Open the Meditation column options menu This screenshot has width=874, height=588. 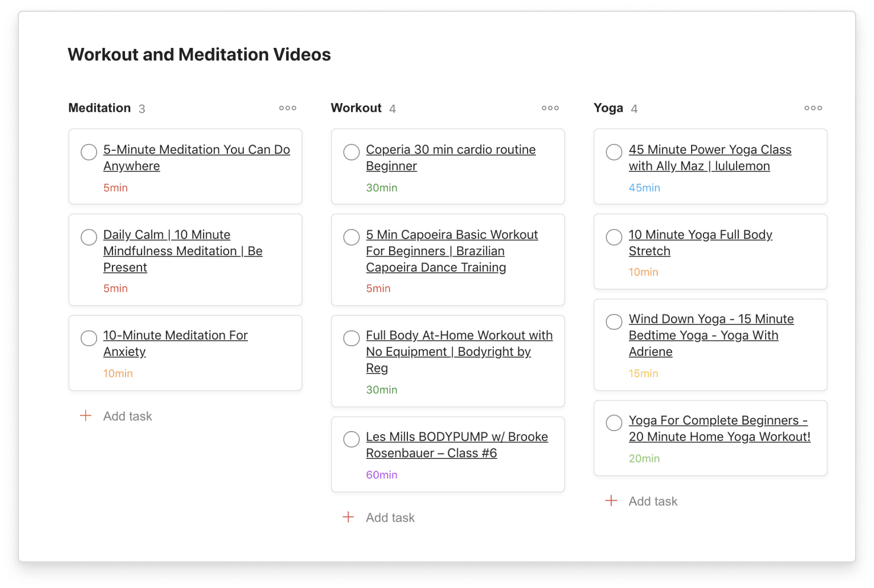tap(288, 108)
